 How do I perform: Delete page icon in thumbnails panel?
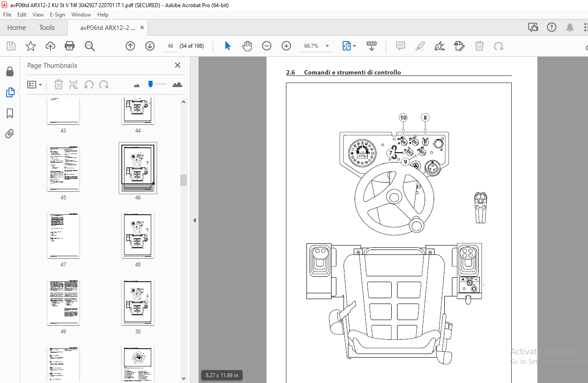point(59,84)
